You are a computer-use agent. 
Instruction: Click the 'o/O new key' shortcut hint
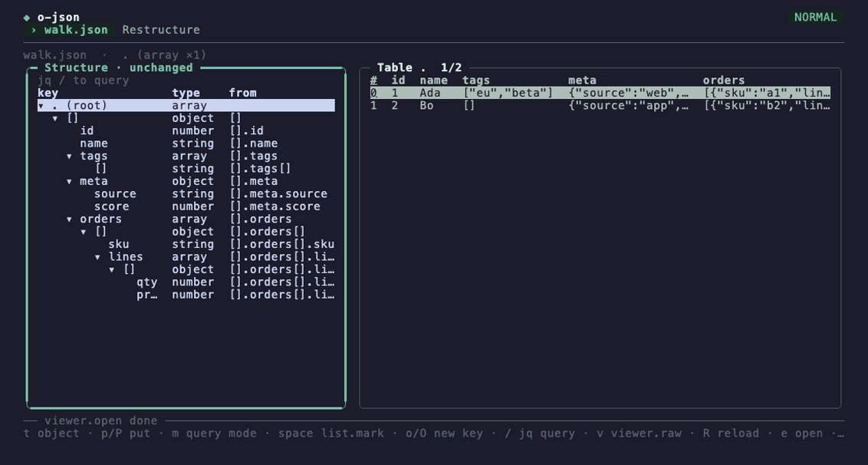[x=445, y=434]
